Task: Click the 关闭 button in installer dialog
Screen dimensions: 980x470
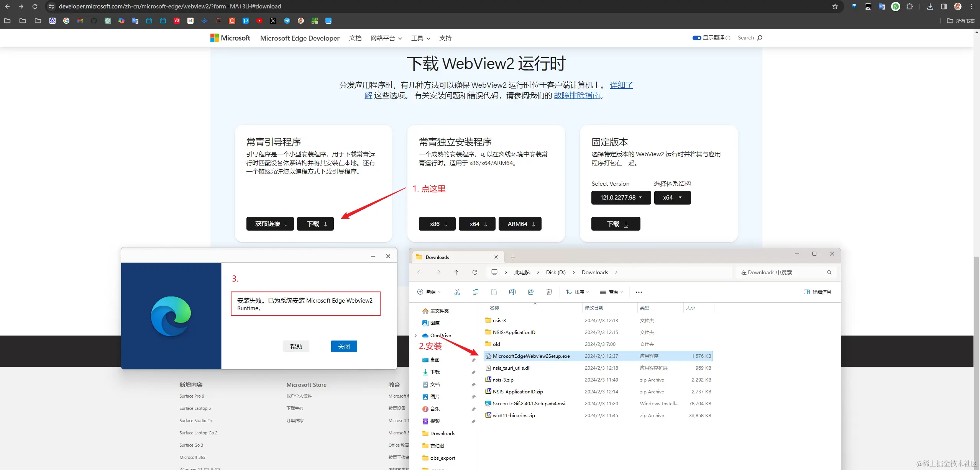Action: click(x=344, y=346)
